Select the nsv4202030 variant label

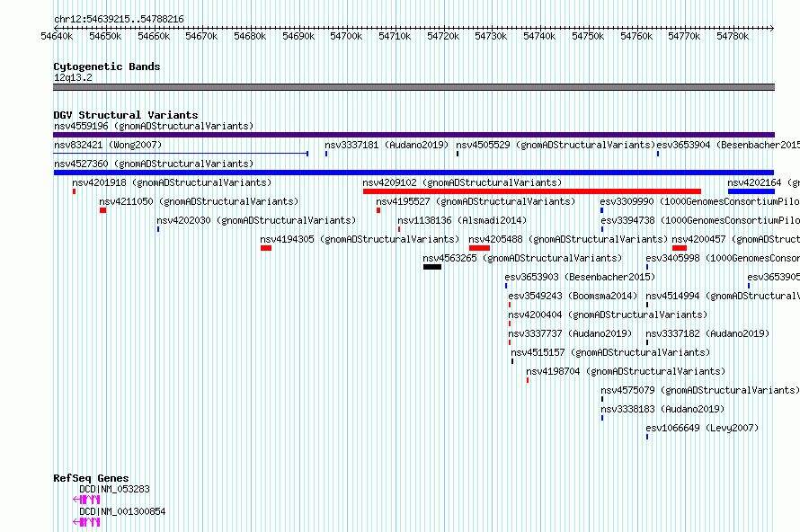coord(256,220)
